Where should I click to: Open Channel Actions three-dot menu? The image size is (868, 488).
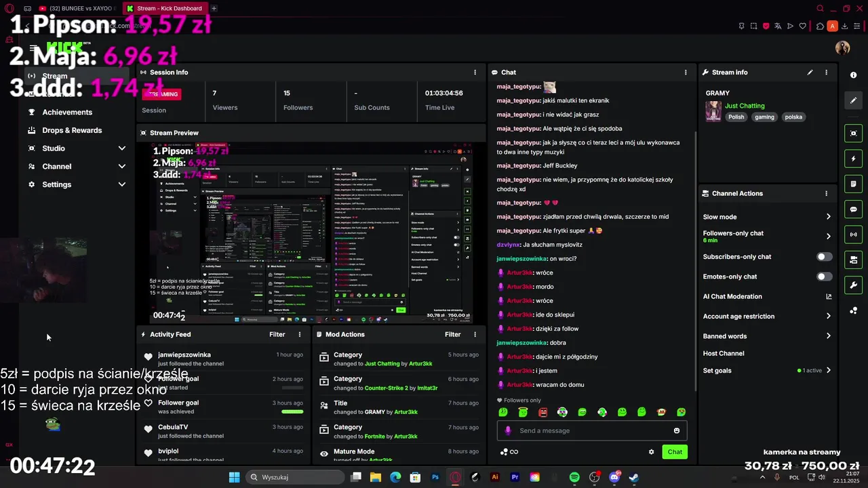click(826, 193)
